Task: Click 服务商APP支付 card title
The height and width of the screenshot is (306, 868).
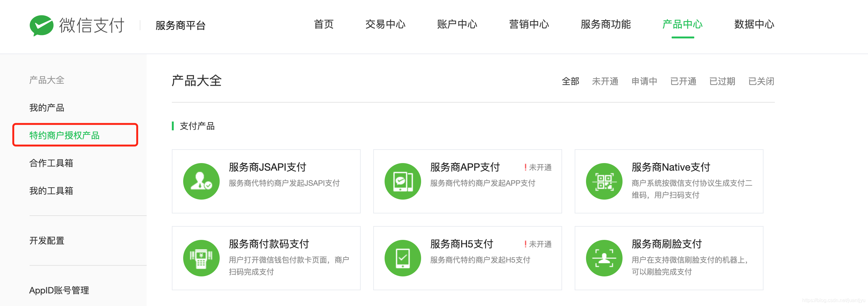Action: [x=465, y=167]
